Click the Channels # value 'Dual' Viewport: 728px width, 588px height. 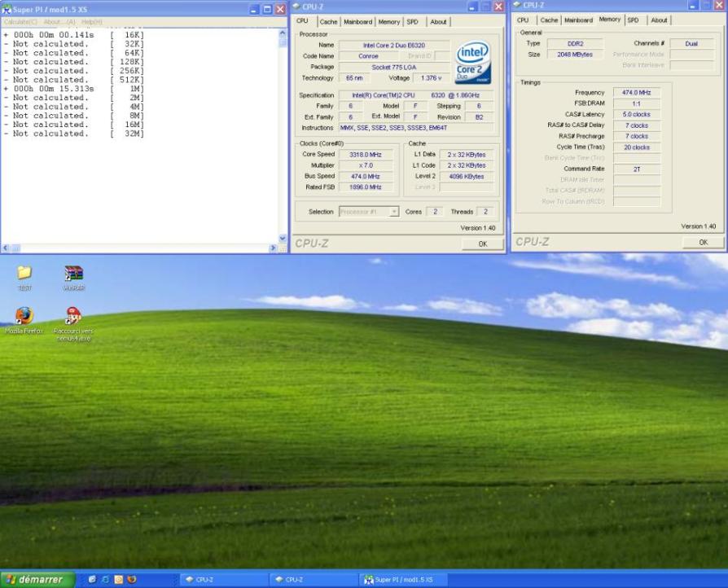[691, 44]
